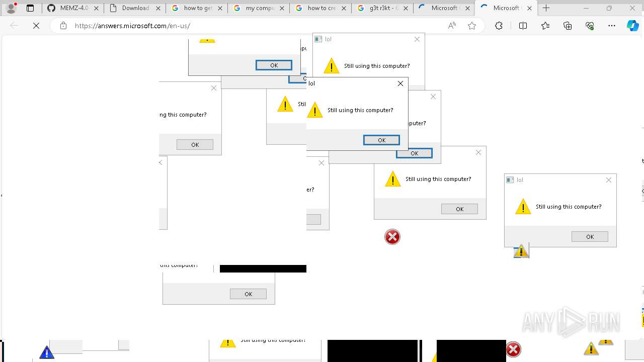
Task: Close the 'g3t r3kt' tab
Action: pos(406,8)
